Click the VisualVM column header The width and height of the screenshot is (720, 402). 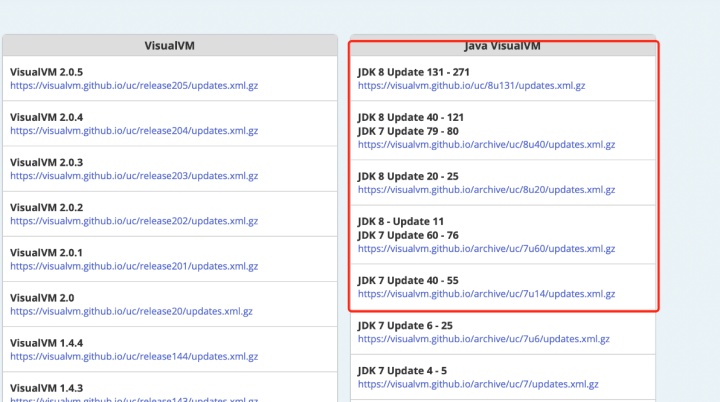tap(169, 45)
